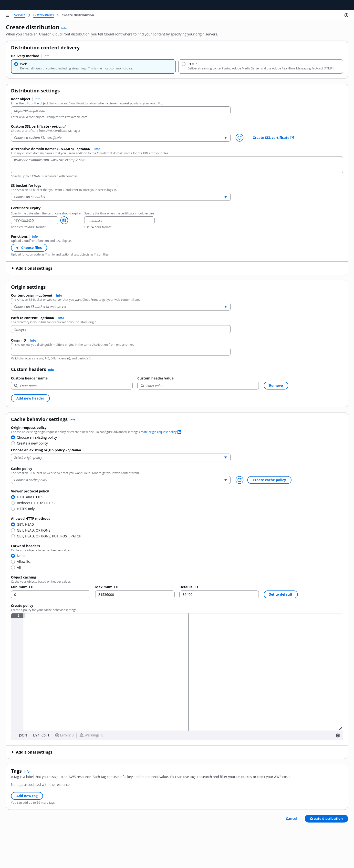Click the info circle icon at top right

[x=346, y=15]
